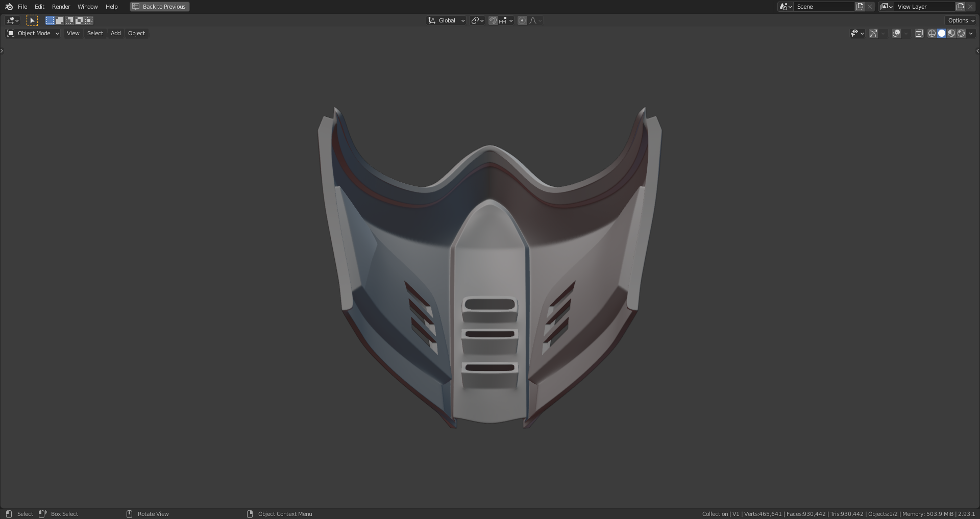Open the Global transform orientation dropdown
This screenshot has width=980, height=519.
click(x=446, y=20)
